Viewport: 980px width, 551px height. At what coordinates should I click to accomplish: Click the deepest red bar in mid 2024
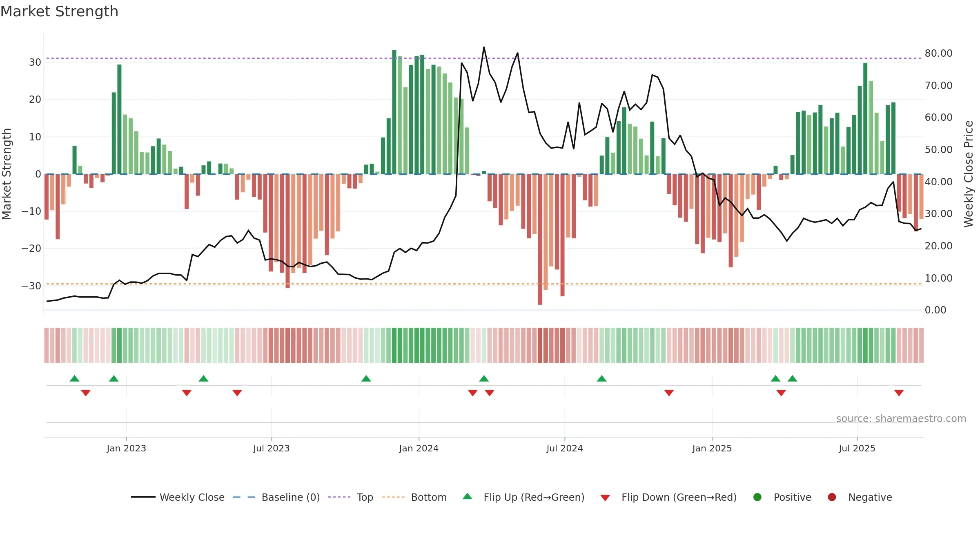(540, 239)
